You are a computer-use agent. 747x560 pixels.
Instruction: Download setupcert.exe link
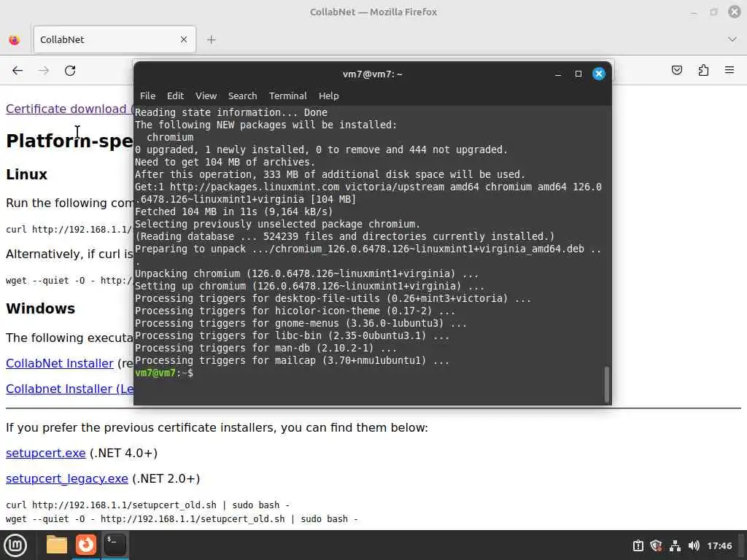click(x=46, y=453)
